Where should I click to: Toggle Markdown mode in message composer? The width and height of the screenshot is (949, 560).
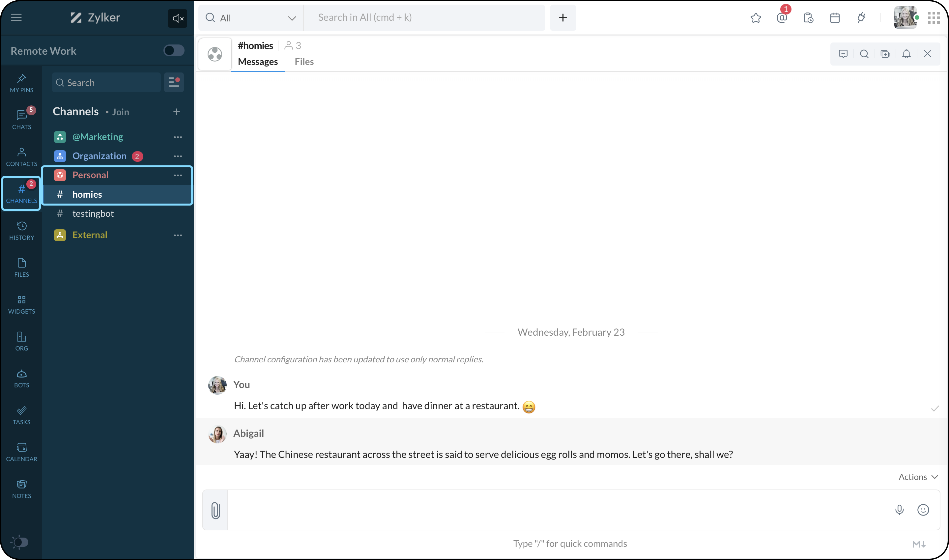click(919, 544)
